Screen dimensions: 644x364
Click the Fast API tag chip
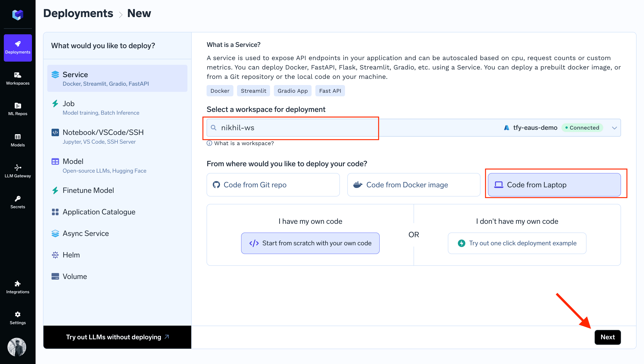click(x=330, y=91)
